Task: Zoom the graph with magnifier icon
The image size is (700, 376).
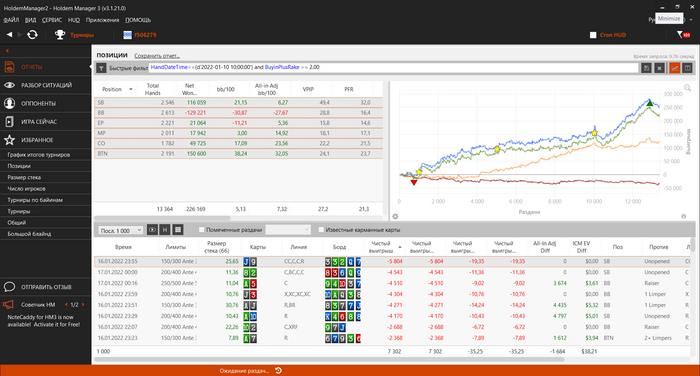Action: (688, 88)
